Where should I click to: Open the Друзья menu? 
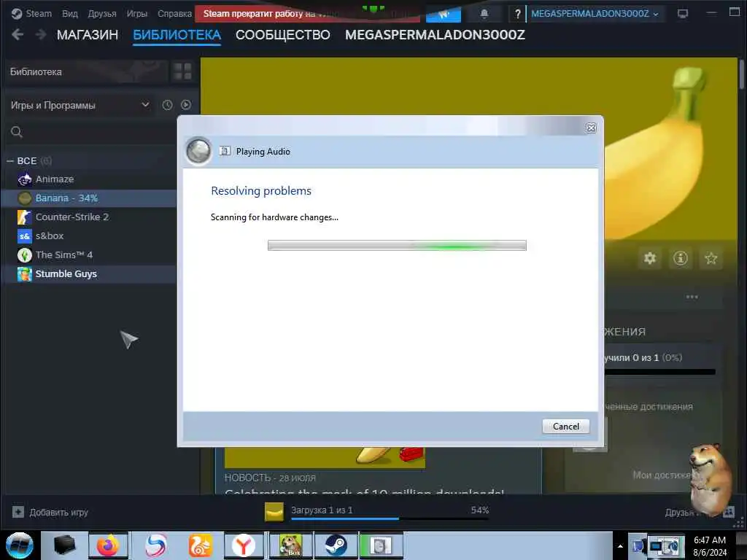coord(102,14)
